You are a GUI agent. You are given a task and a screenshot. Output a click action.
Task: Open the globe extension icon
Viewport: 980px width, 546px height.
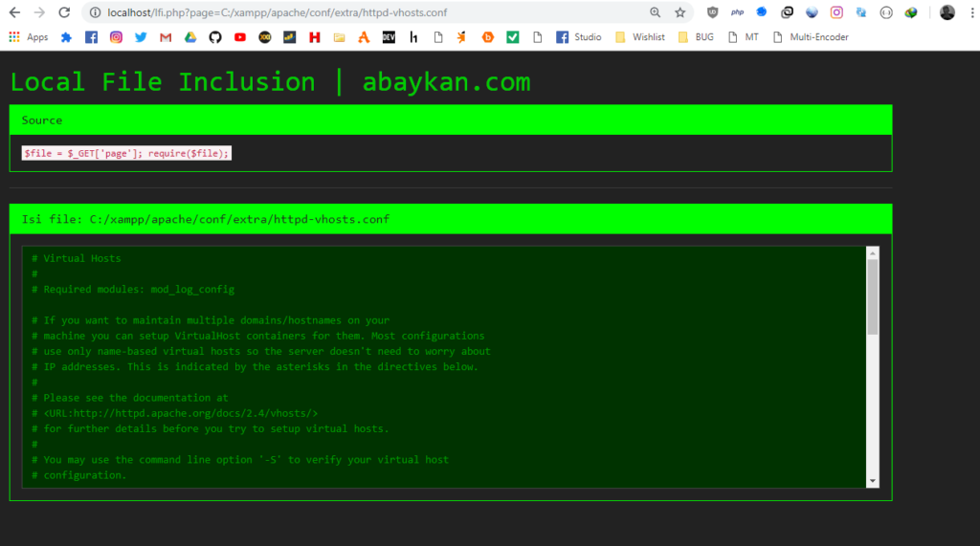[x=812, y=12]
